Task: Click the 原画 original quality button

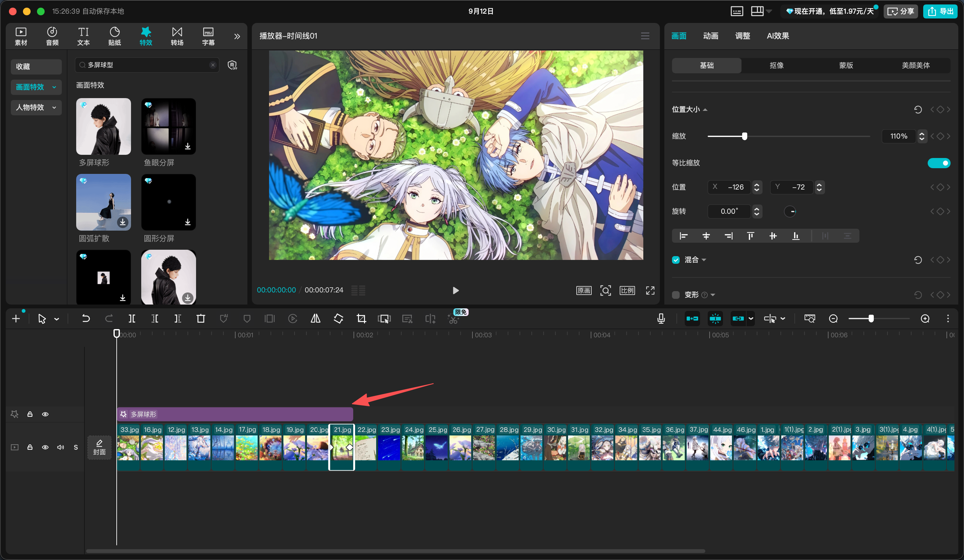Action: 584,291
